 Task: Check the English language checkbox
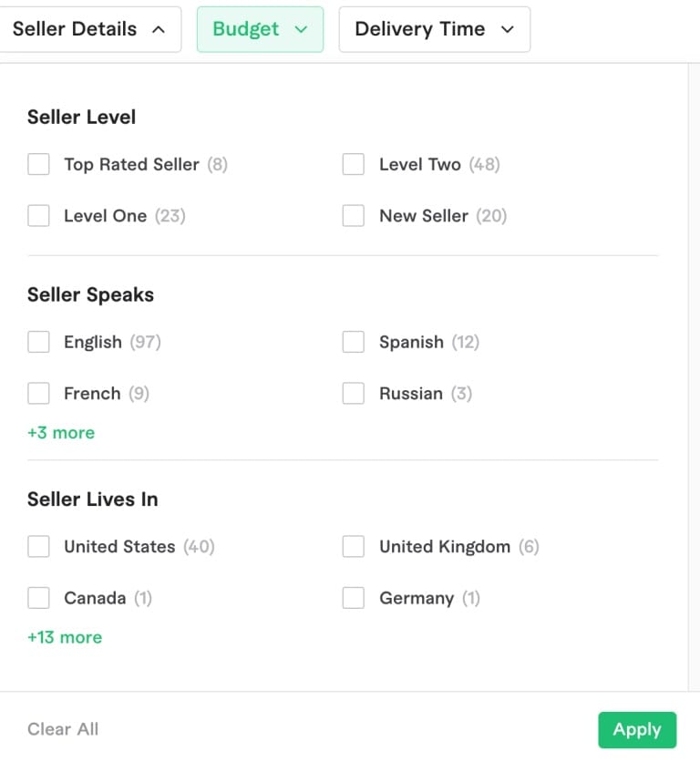pos(37,342)
